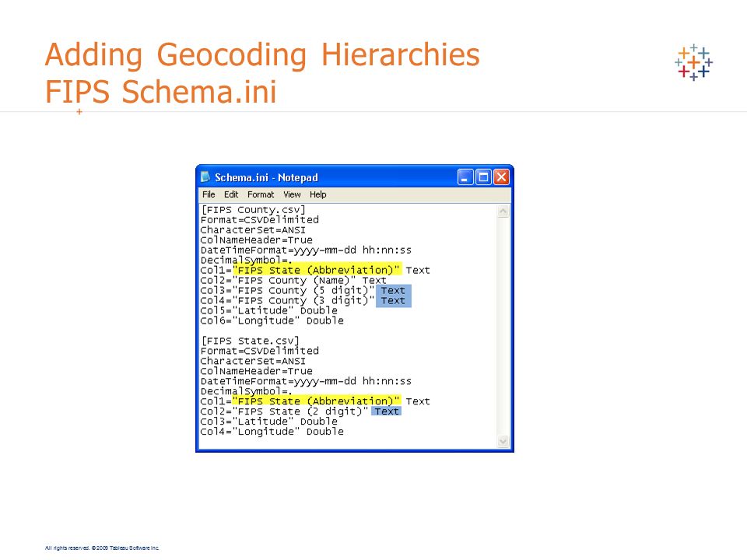Open the File menu in Notepad
This screenshot has width=747, height=560.
(209, 194)
